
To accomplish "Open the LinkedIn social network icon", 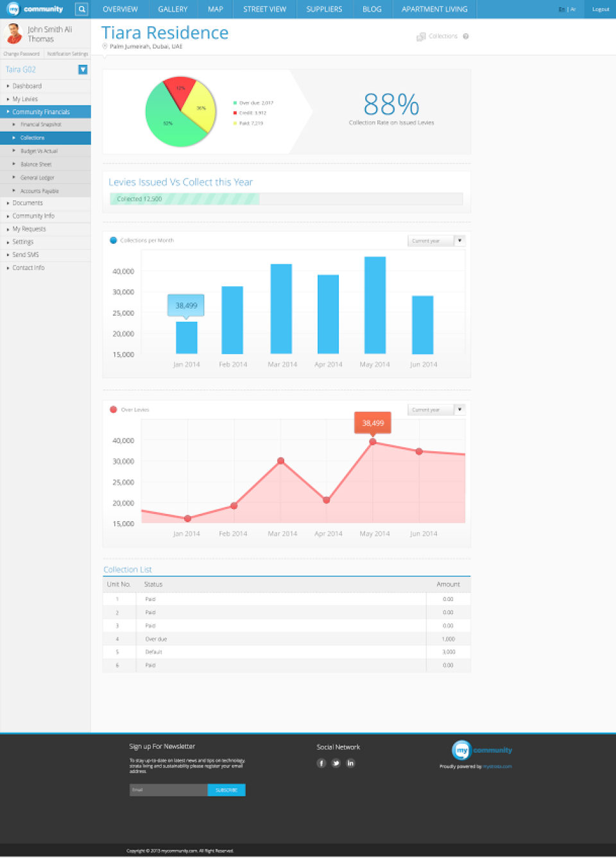I will coord(350,763).
